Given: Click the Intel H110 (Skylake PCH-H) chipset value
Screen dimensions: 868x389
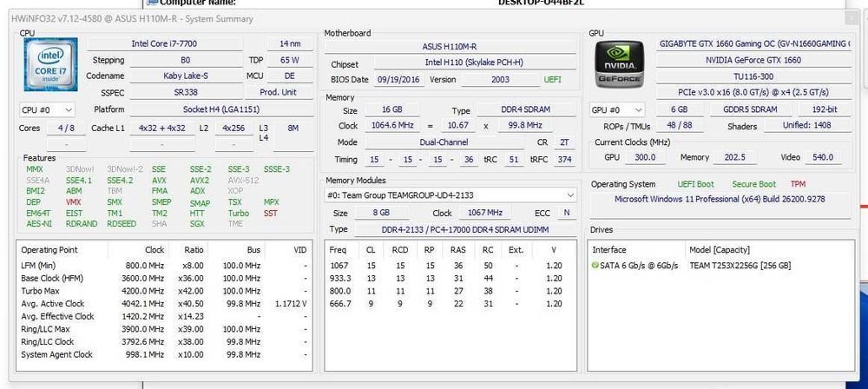Looking at the screenshot, I should [475, 63].
